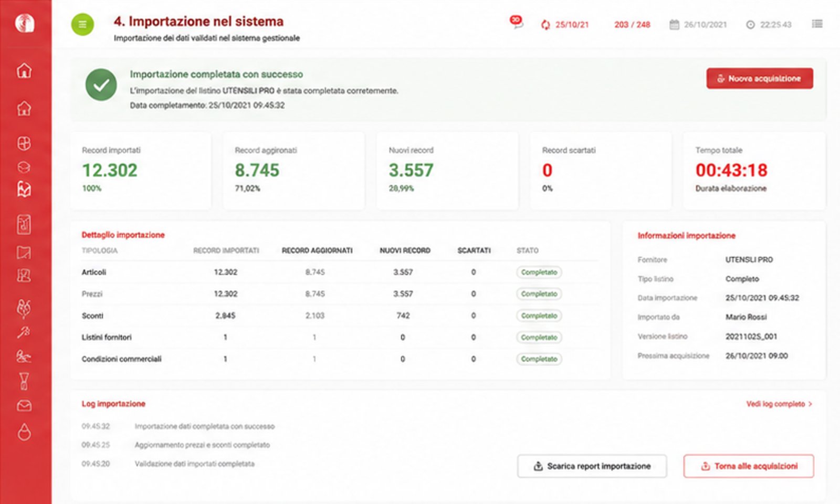
Task: Select the Record aggiornati value 8.745 card
Action: [x=294, y=171]
